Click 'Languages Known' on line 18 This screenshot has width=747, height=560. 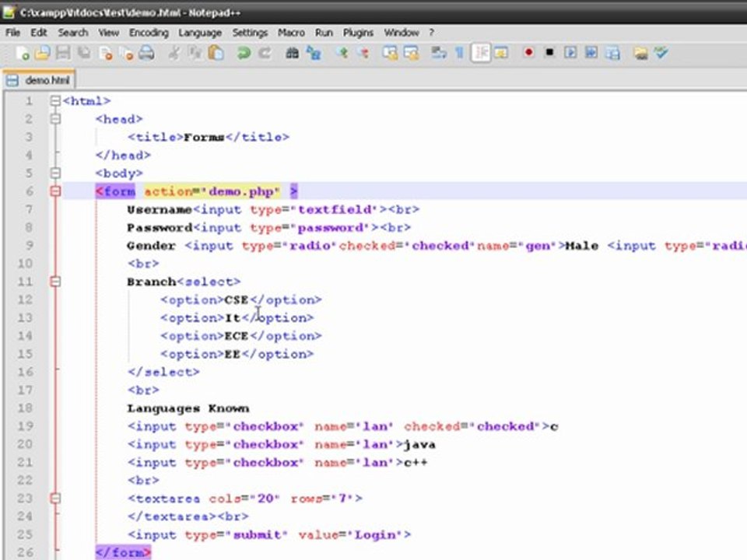188,408
